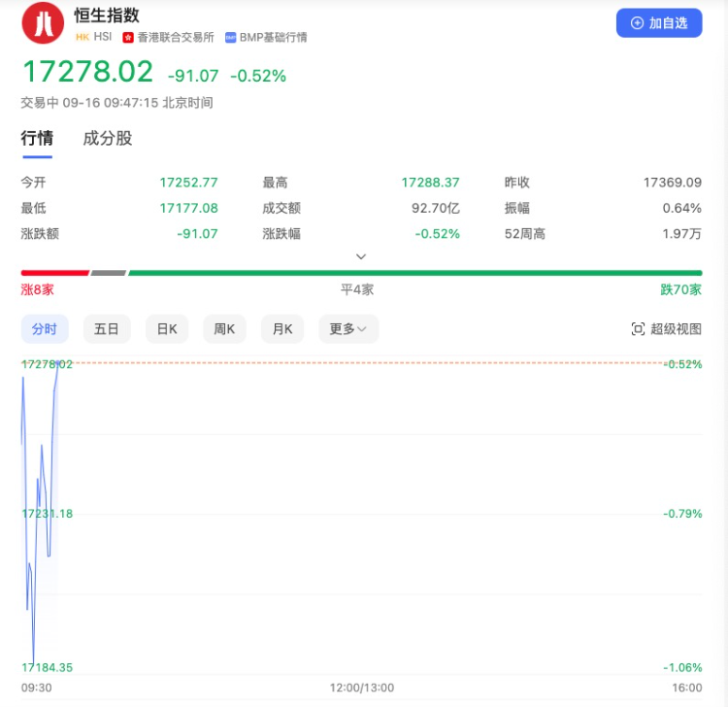Click the 香港联合交易所 exchange label
The height and width of the screenshot is (707, 728).
(176, 37)
